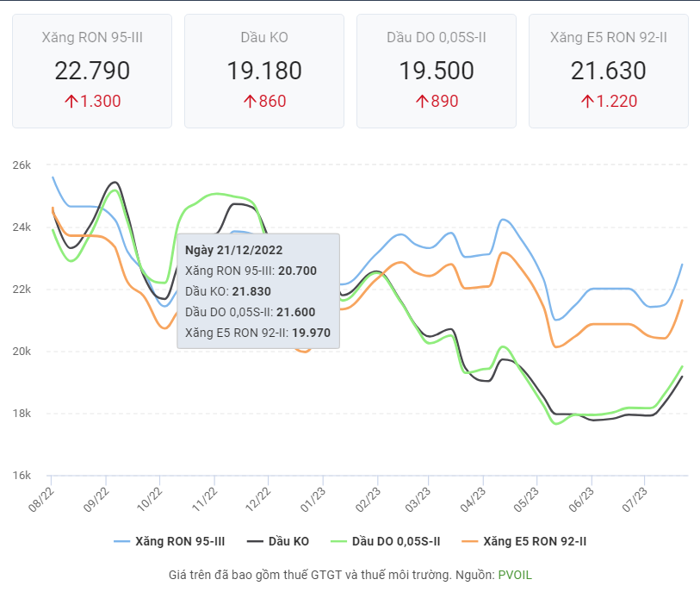
Task: Click the orange line swatch in legend
Action: click(x=469, y=541)
